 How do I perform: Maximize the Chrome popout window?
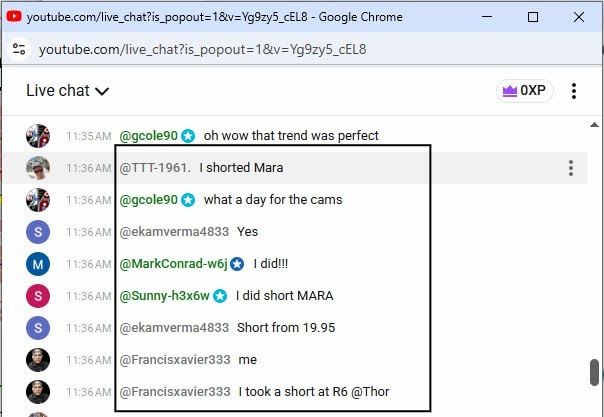point(533,17)
